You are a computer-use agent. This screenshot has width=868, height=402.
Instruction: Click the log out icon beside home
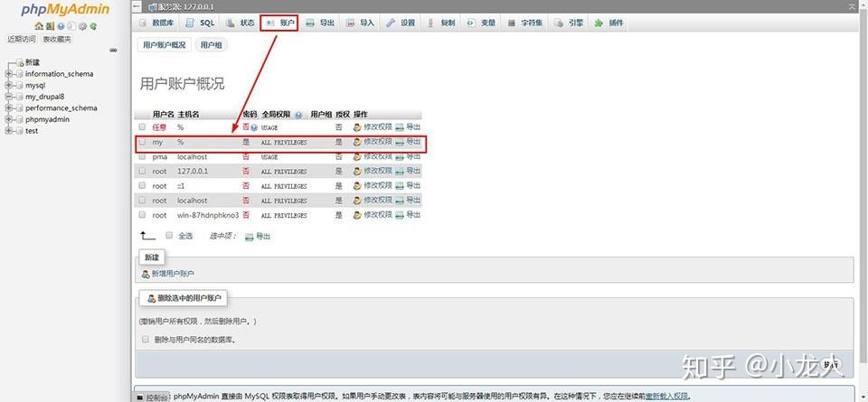(50, 26)
